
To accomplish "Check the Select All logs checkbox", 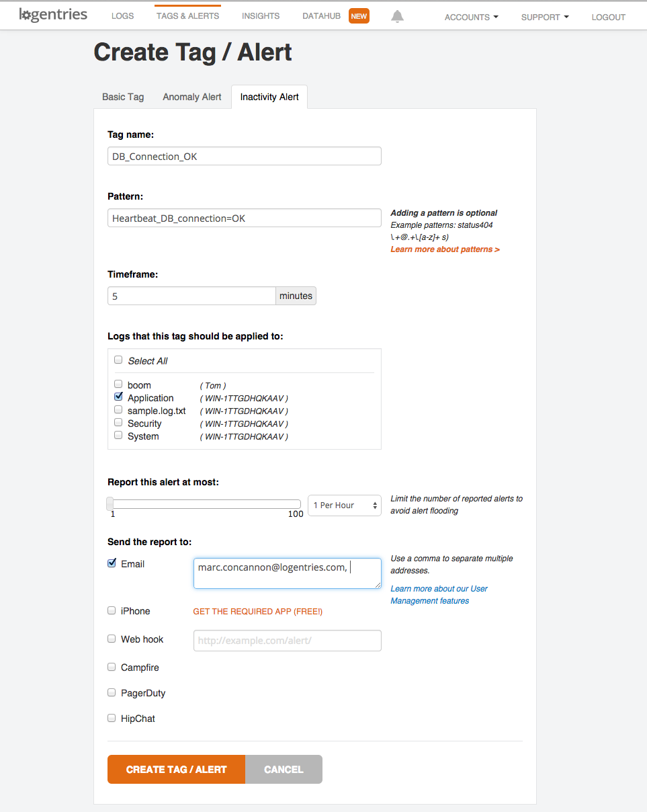I will coord(119,360).
